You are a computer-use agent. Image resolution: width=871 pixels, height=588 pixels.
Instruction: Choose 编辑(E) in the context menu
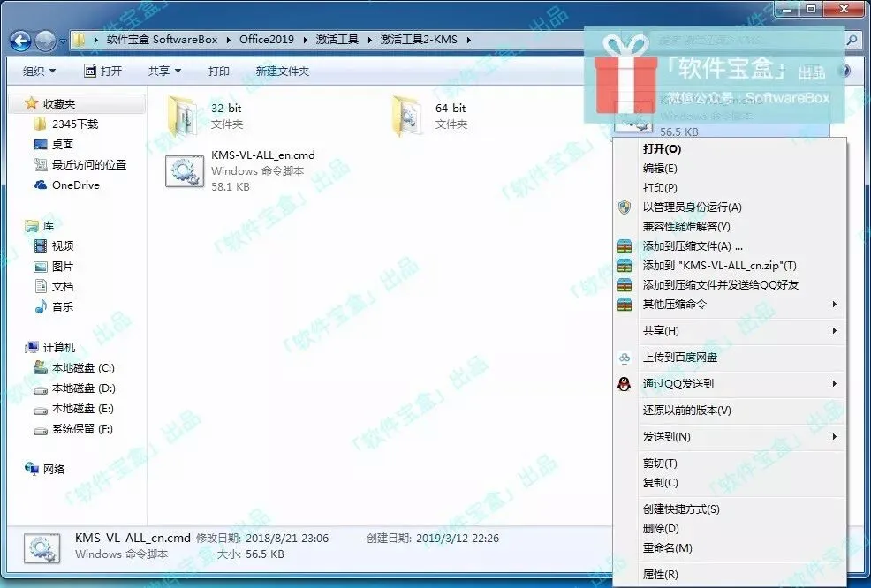730,169
